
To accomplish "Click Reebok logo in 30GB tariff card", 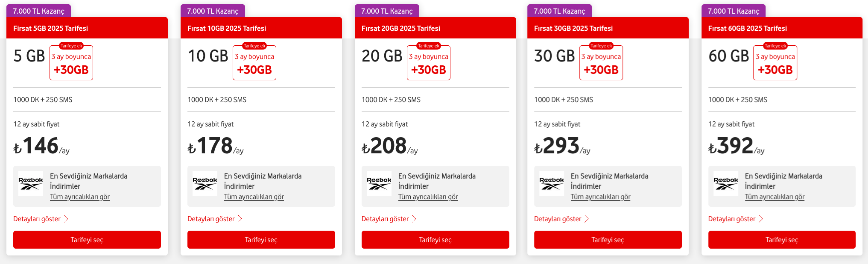I will (x=552, y=184).
